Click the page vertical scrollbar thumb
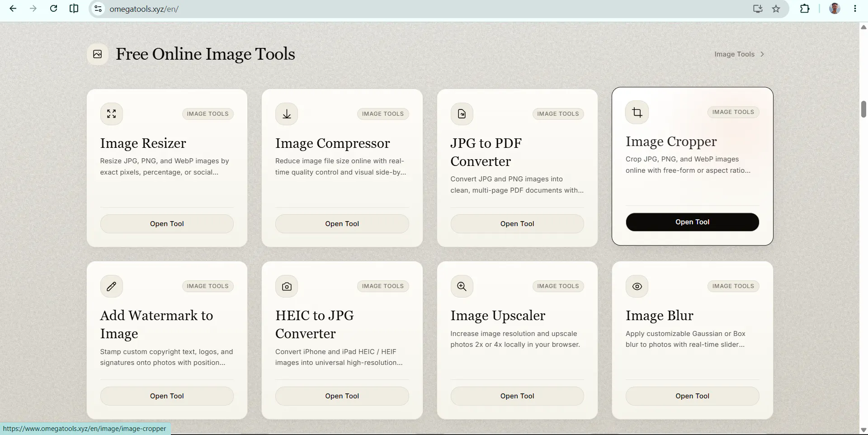Viewport: 868px width, 435px height. point(863,109)
